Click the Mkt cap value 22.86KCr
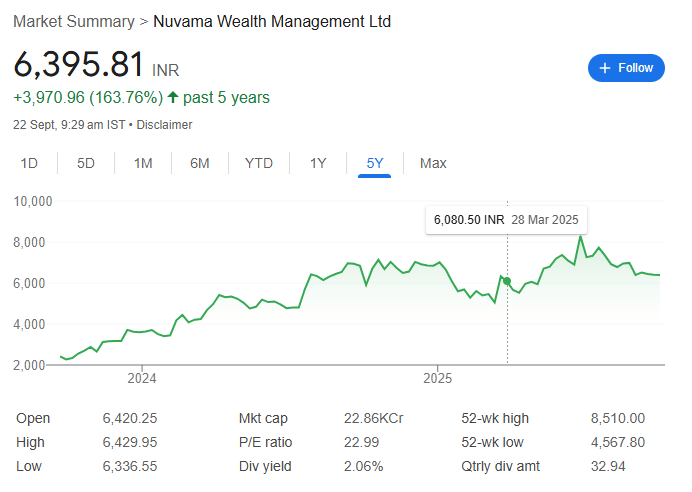Screen dimensions: 692x492 [x=373, y=418]
